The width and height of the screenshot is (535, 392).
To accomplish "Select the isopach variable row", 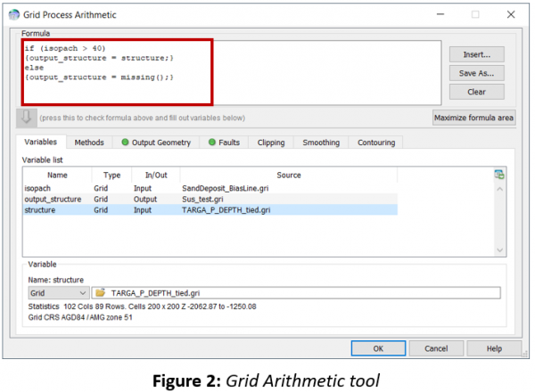I will coord(210,188).
